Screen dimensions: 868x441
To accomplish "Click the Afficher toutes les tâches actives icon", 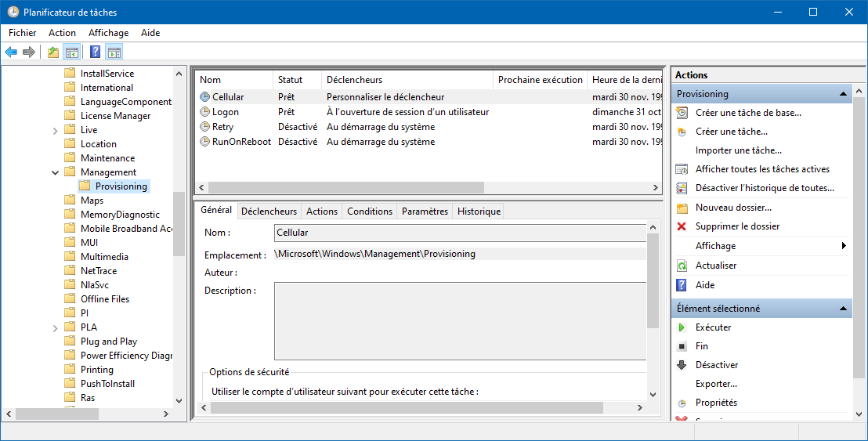I will 682,169.
